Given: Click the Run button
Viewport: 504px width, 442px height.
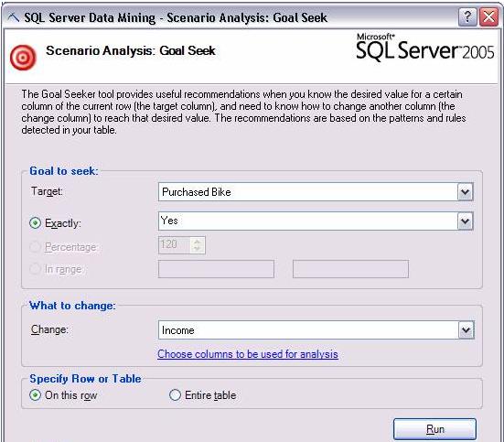Looking at the screenshot, I should [434, 429].
